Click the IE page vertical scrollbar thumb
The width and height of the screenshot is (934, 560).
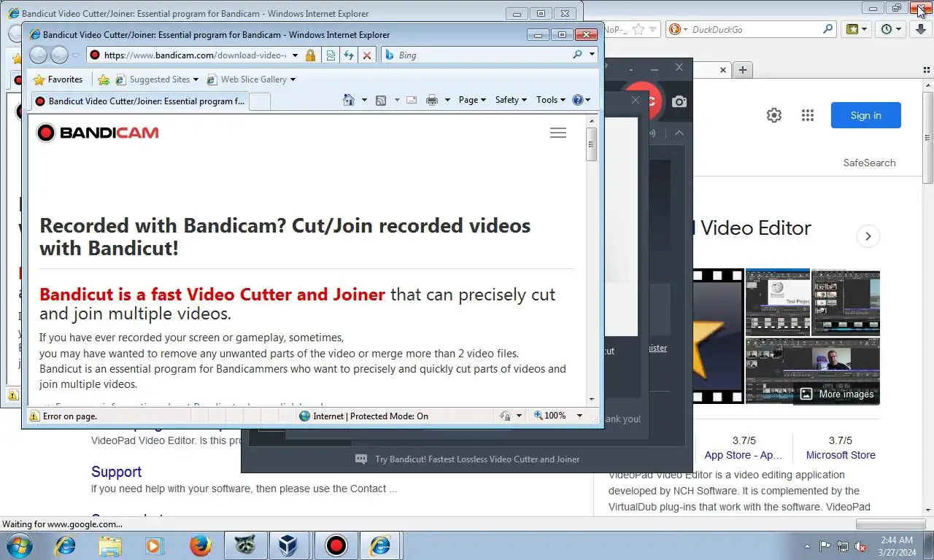592,144
